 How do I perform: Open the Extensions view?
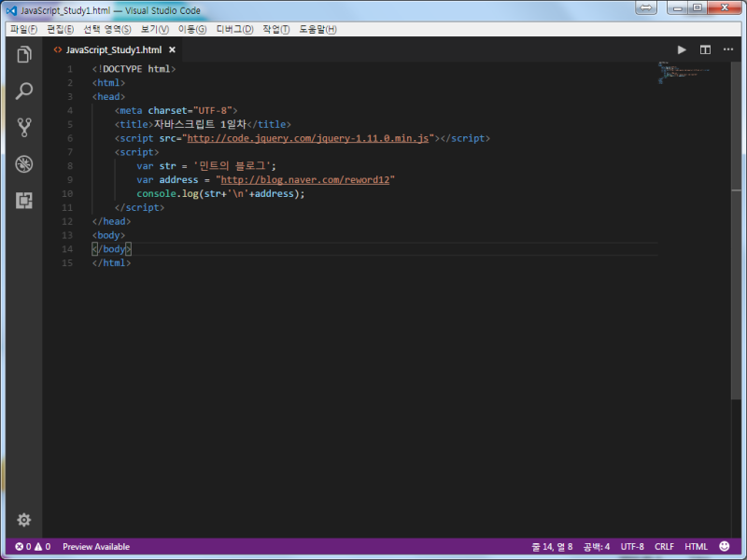point(23,201)
